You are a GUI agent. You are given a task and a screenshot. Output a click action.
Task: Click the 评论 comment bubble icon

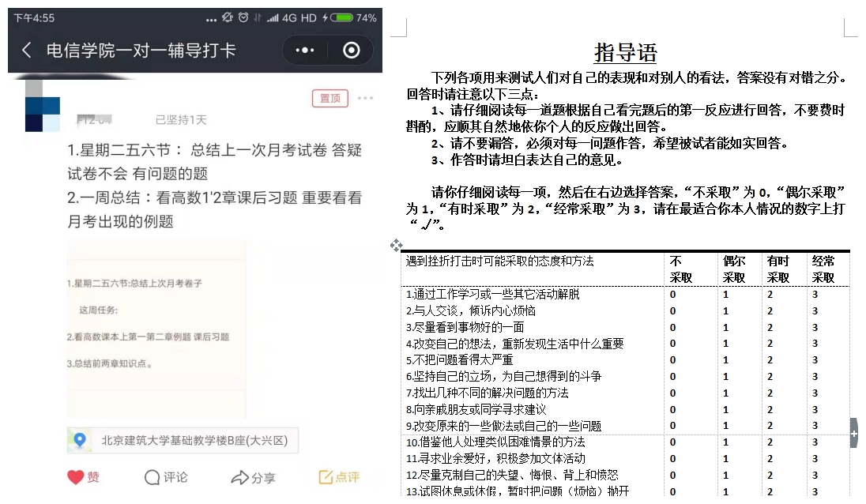(152, 477)
